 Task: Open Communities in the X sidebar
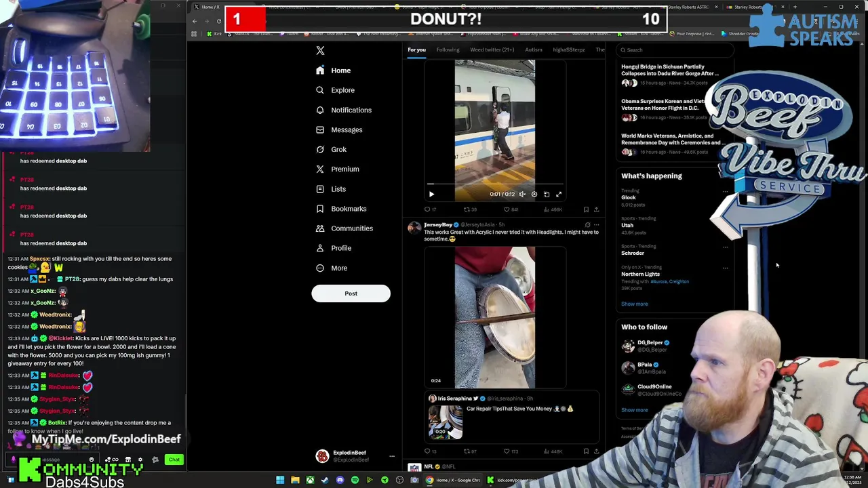344,228
